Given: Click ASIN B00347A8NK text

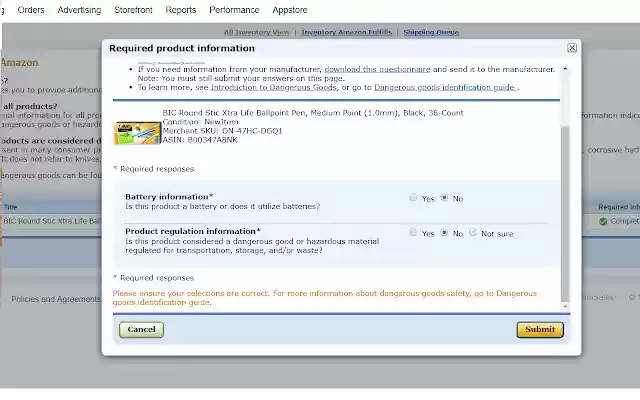Looking at the screenshot, I should point(200,140).
